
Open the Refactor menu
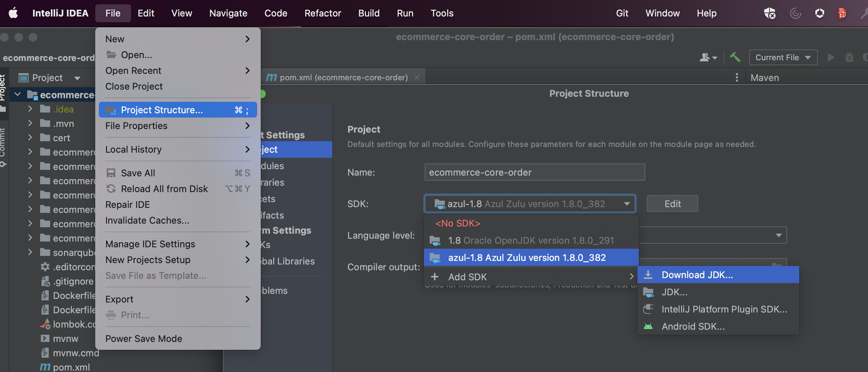click(x=323, y=13)
